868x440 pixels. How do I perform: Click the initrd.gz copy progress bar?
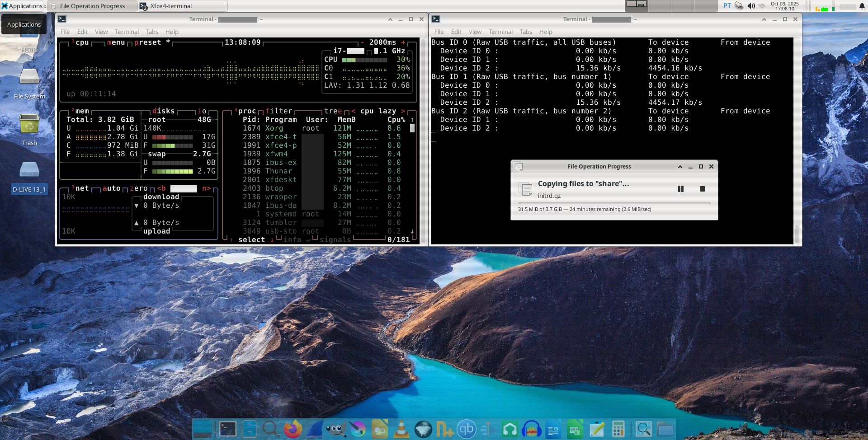click(614, 203)
